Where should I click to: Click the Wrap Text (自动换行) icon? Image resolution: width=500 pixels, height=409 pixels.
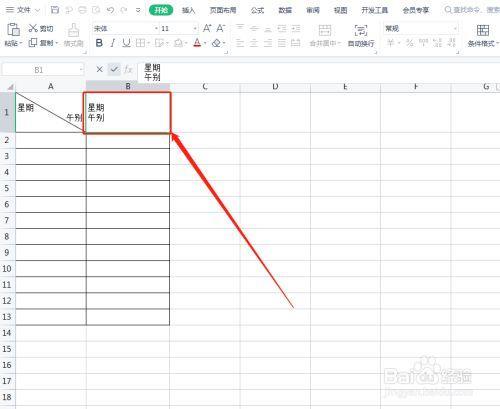point(361,30)
